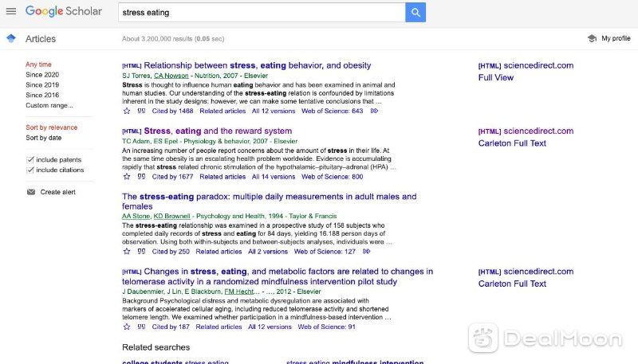Save the Stress, eating and reward system result
Viewport: 638px width, 364px height.
coord(127,177)
